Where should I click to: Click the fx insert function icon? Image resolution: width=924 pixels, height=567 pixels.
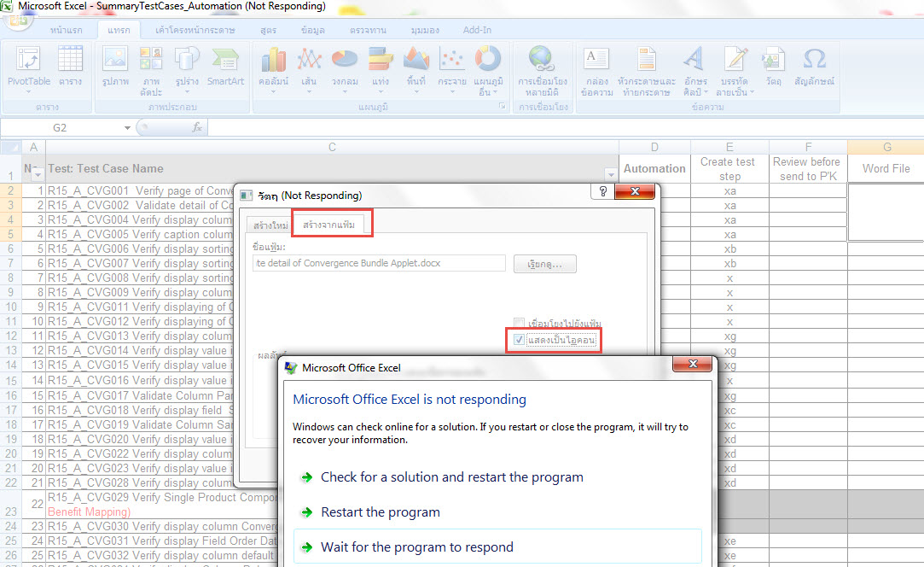pos(197,127)
